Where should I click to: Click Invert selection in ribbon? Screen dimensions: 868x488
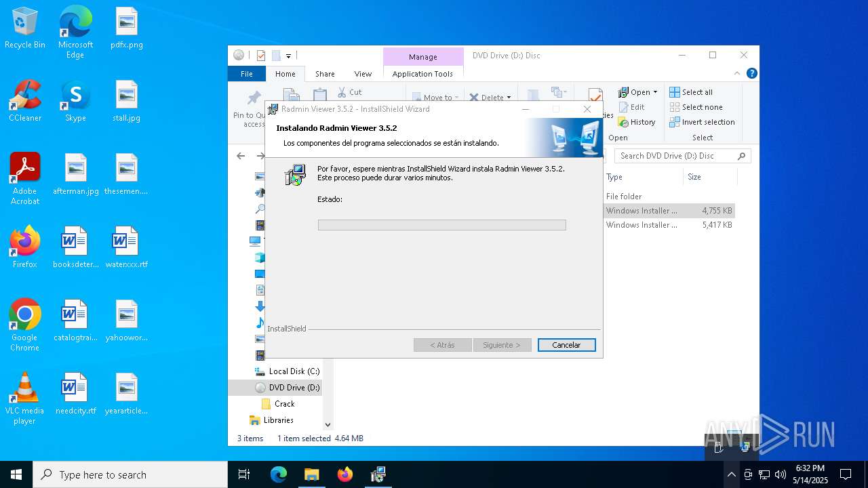(x=702, y=122)
